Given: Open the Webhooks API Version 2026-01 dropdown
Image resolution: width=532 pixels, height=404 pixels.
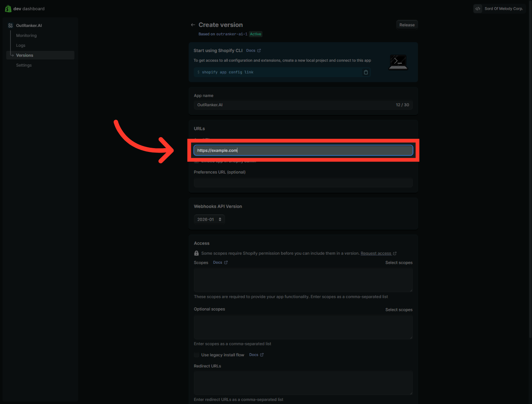Looking at the screenshot, I should coord(209,220).
